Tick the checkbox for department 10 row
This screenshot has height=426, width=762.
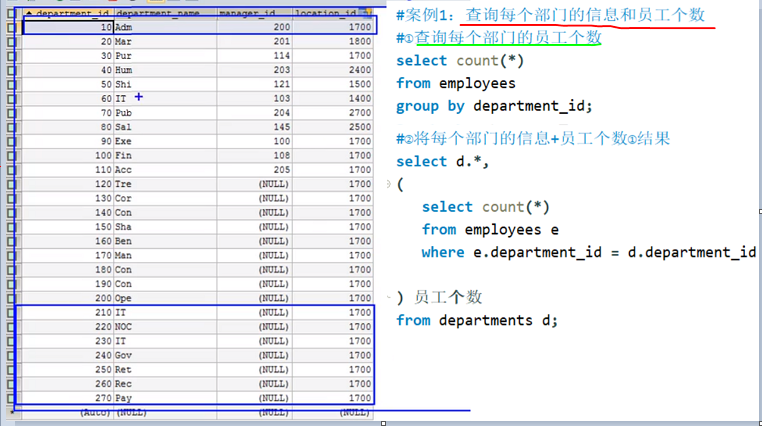[x=11, y=28]
